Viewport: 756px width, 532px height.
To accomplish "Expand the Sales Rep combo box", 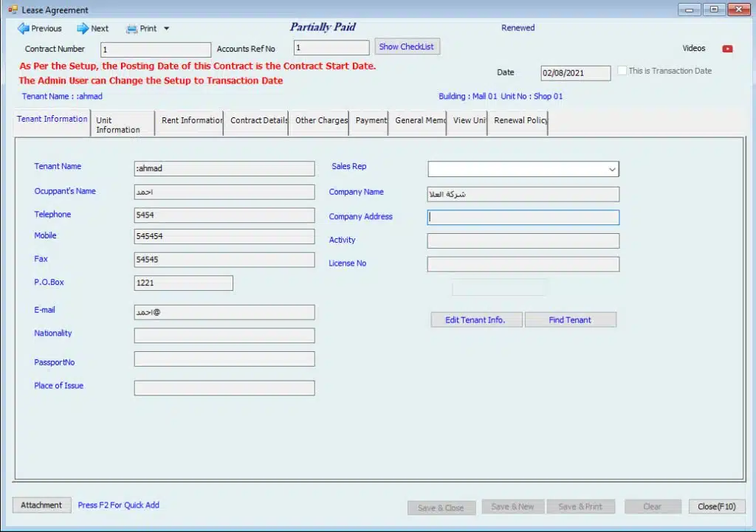I will 612,169.
